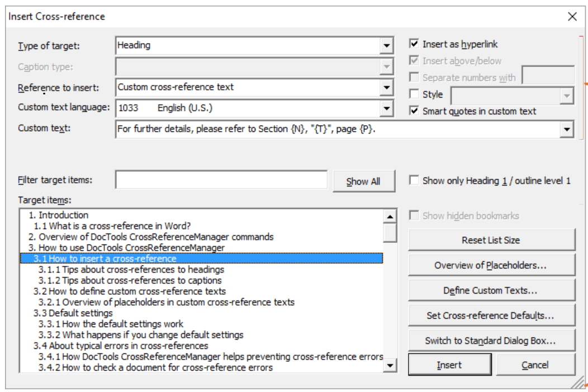The width and height of the screenshot is (588, 392).
Task: Select '2. Overview of DocTools CrossReferenceManager commands'
Action: click(x=201, y=237)
